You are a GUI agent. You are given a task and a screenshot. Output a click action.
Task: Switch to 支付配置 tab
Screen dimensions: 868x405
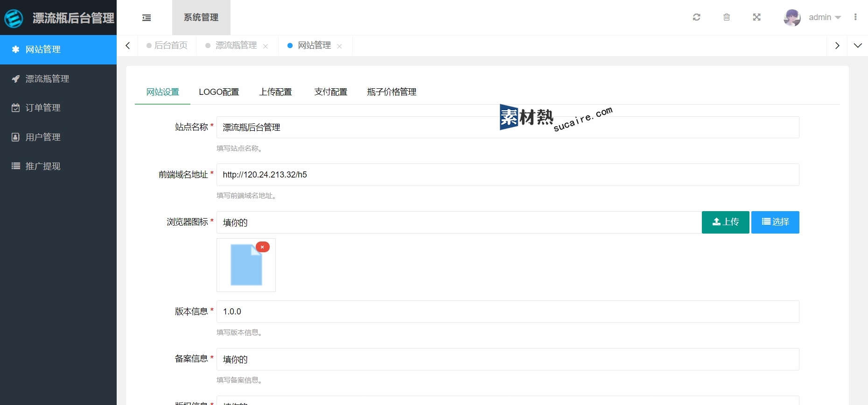331,92
